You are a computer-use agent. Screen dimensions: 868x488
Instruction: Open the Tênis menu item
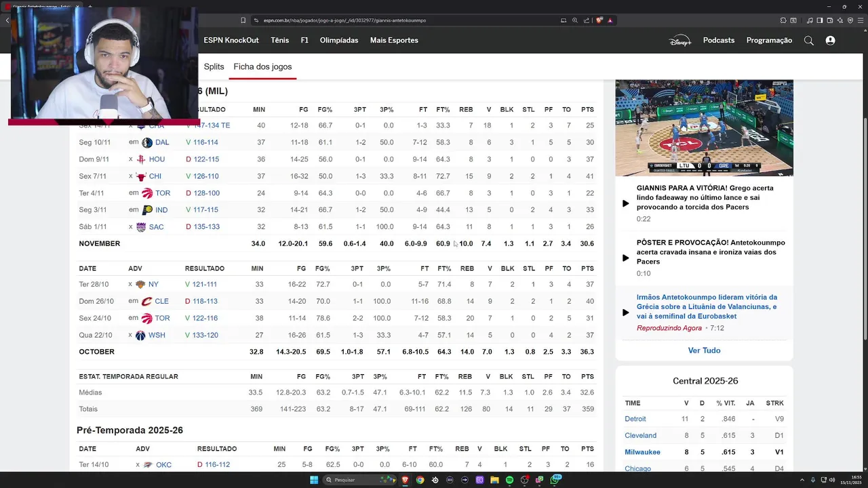279,41
